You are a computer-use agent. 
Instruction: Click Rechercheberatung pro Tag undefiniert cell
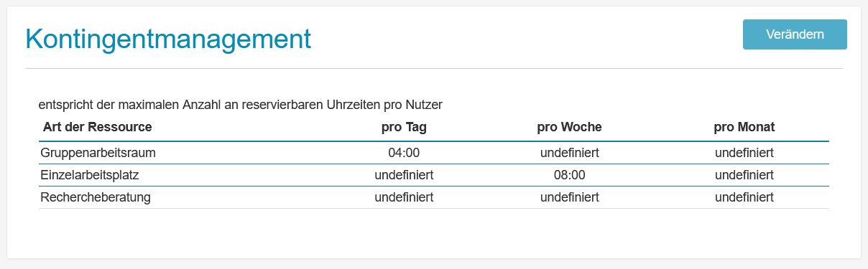[x=404, y=197]
